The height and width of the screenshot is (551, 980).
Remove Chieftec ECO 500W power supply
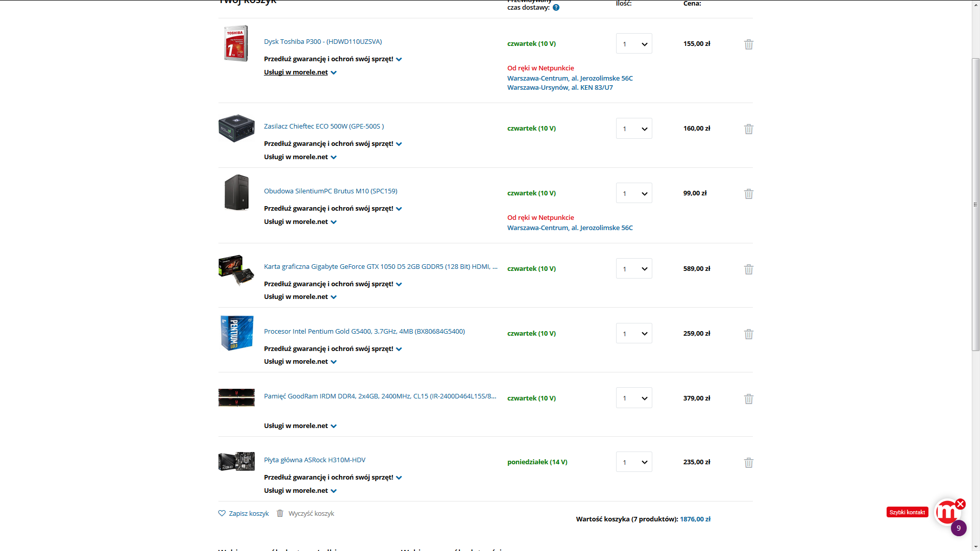click(x=749, y=129)
